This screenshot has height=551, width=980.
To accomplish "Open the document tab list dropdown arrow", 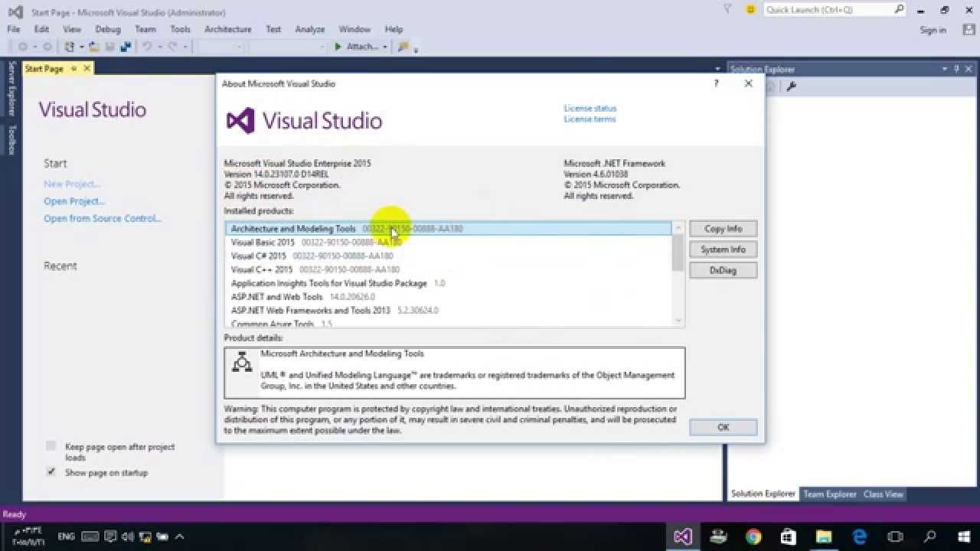I will click(717, 69).
